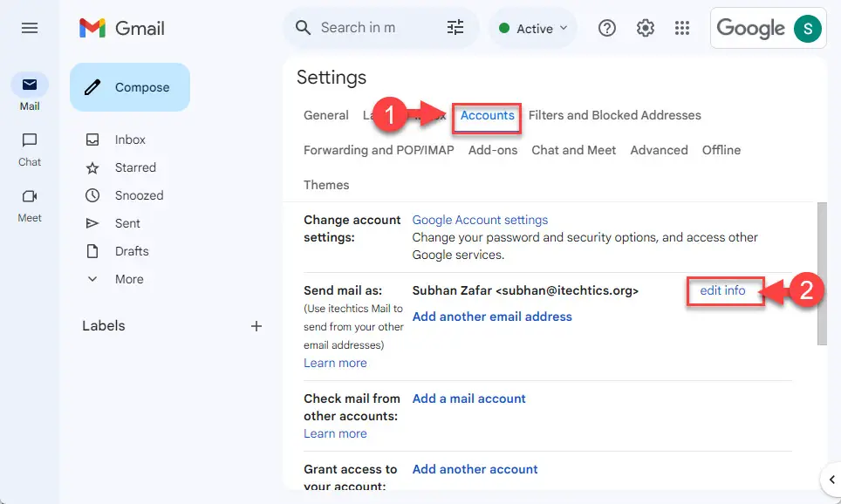Click the Subhan Zafar send-as address
Image resolution: width=841 pixels, height=504 pixels.
(x=525, y=290)
